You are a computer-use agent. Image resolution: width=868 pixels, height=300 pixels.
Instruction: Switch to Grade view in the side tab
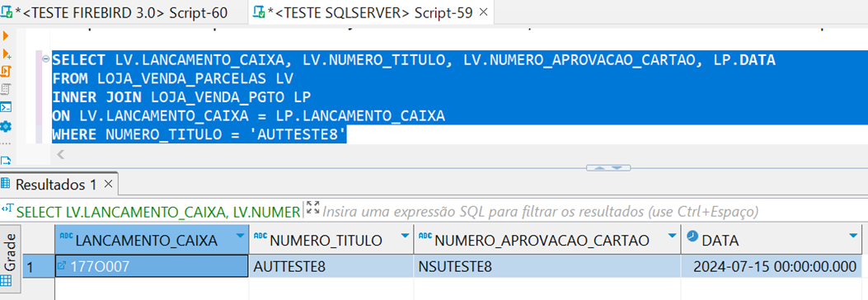coord(10,261)
